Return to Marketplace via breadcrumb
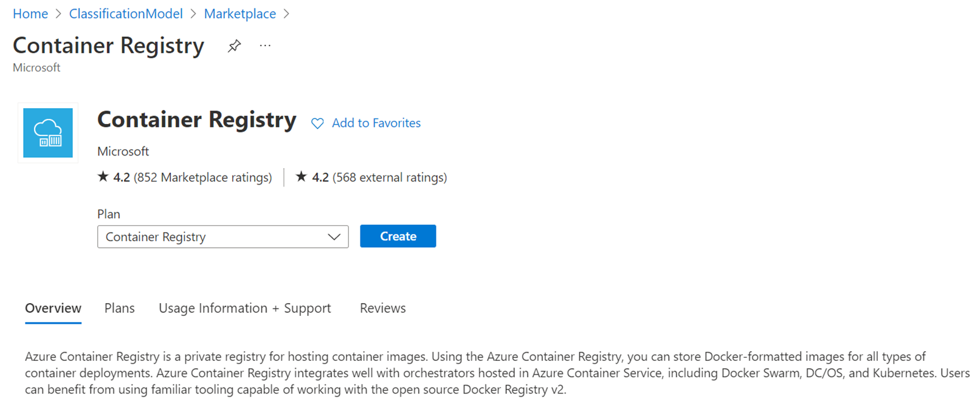 click(240, 13)
